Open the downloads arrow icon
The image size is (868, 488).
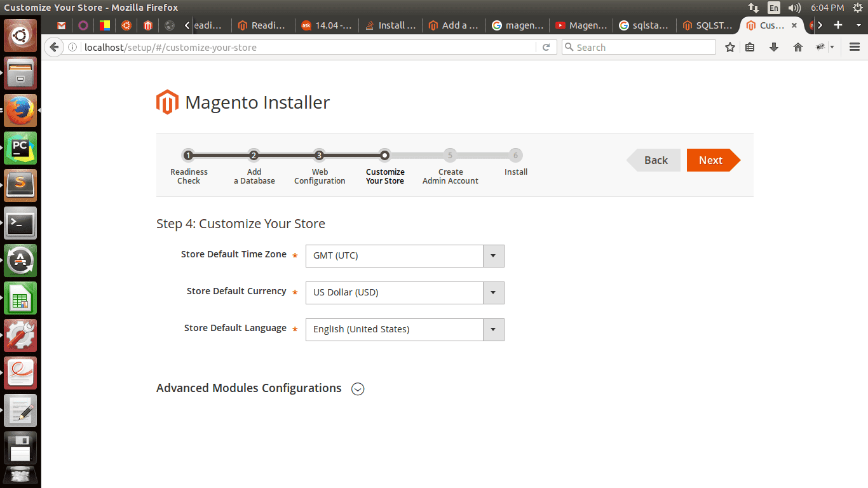[x=774, y=47]
